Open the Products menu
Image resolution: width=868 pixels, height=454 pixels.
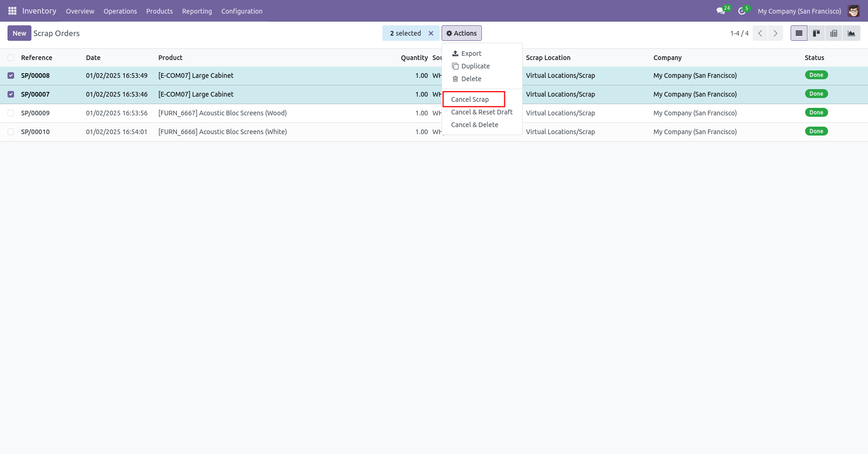pos(160,11)
